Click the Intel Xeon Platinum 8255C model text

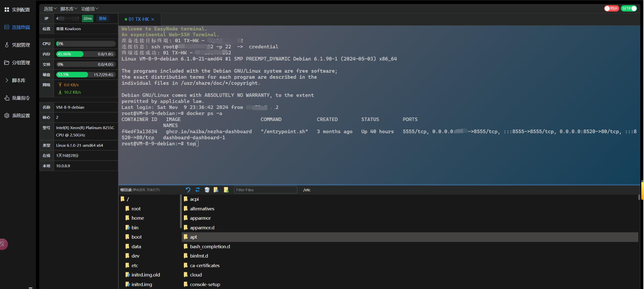85,131
